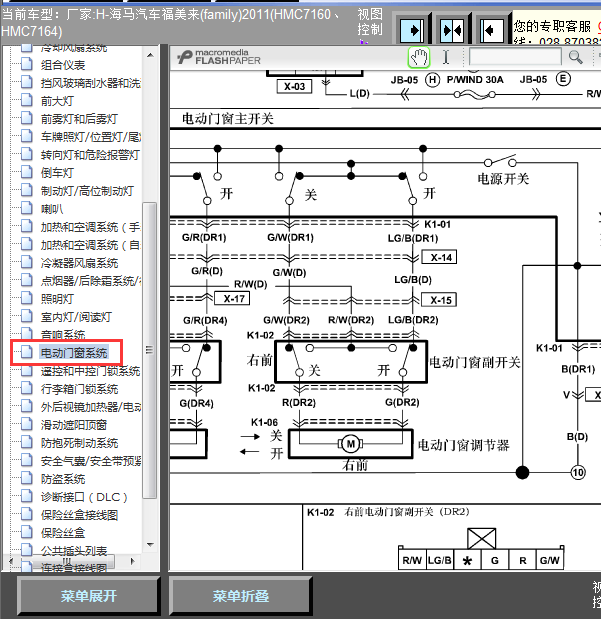Viewport: 601px width, 619px height.
Task: Click the left-arrow view control button
Action: 492,30
